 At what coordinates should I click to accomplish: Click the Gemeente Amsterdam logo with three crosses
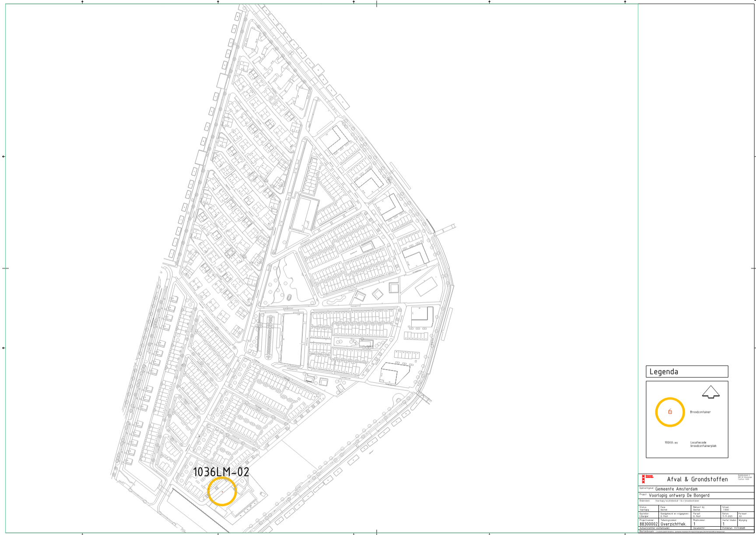pyautogui.click(x=644, y=479)
